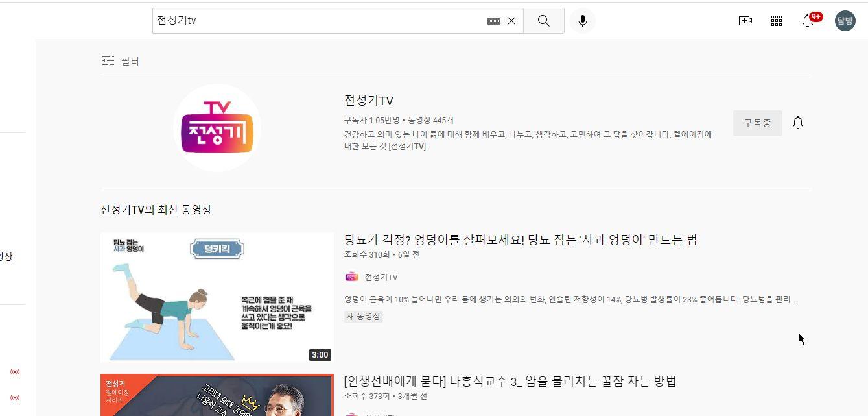Image resolution: width=868 pixels, height=416 pixels.
Task: Click the 새 동영상 badge
Action: tap(364, 316)
